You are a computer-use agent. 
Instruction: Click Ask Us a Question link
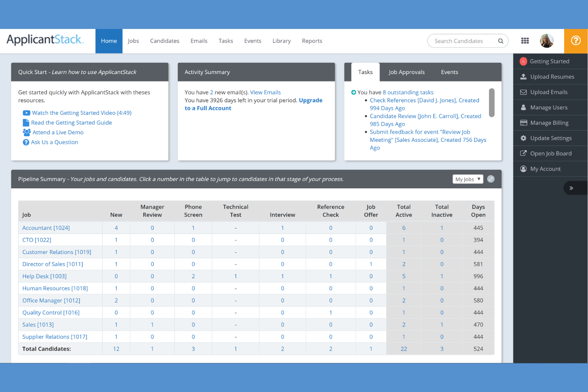[54, 142]
